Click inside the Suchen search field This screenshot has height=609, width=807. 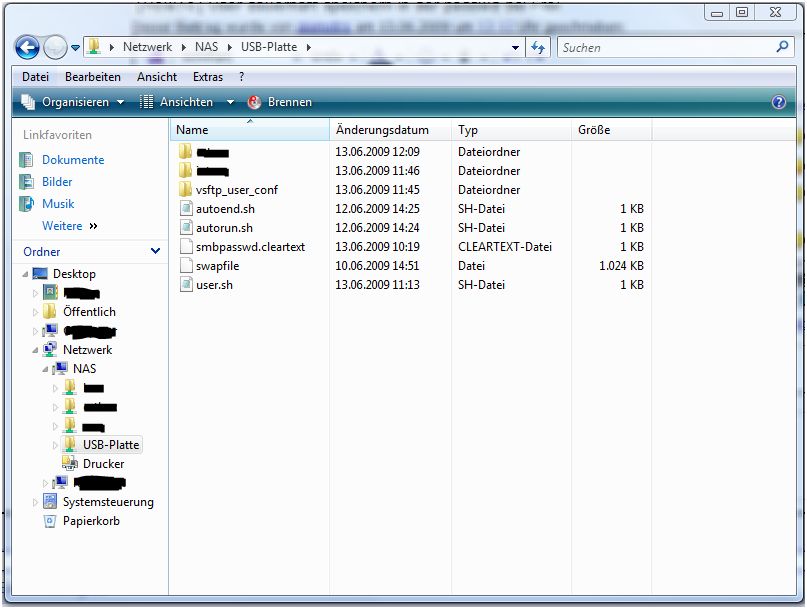(x=664, y=47)
